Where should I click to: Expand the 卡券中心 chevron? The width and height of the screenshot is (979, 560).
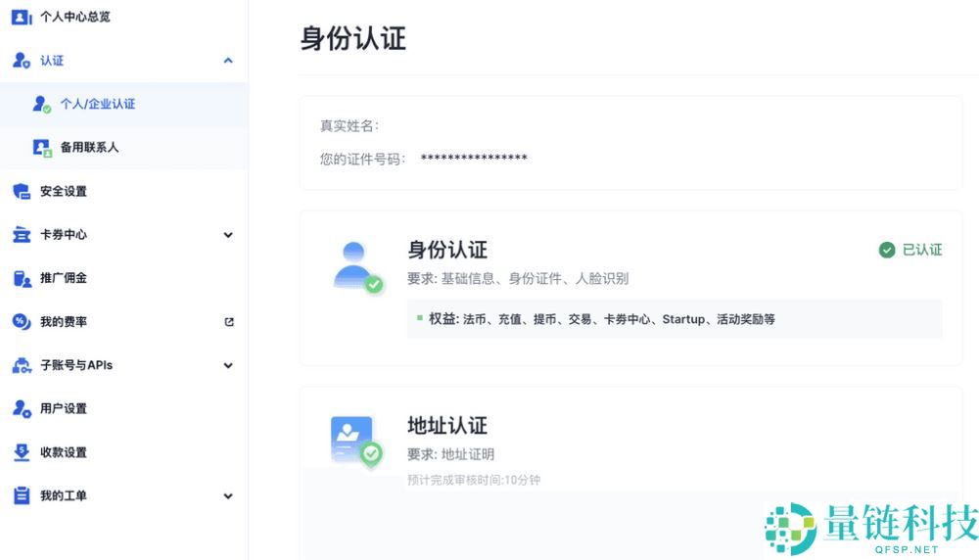point(228,235)
